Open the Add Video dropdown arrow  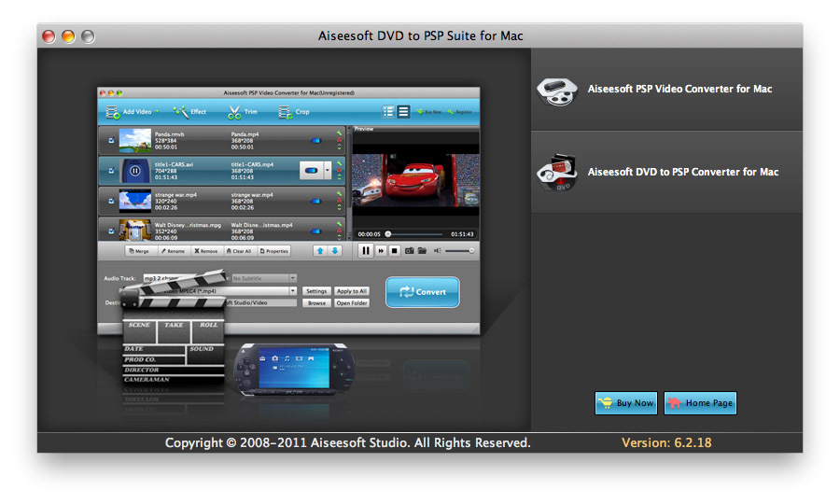(x=157, y=112)
